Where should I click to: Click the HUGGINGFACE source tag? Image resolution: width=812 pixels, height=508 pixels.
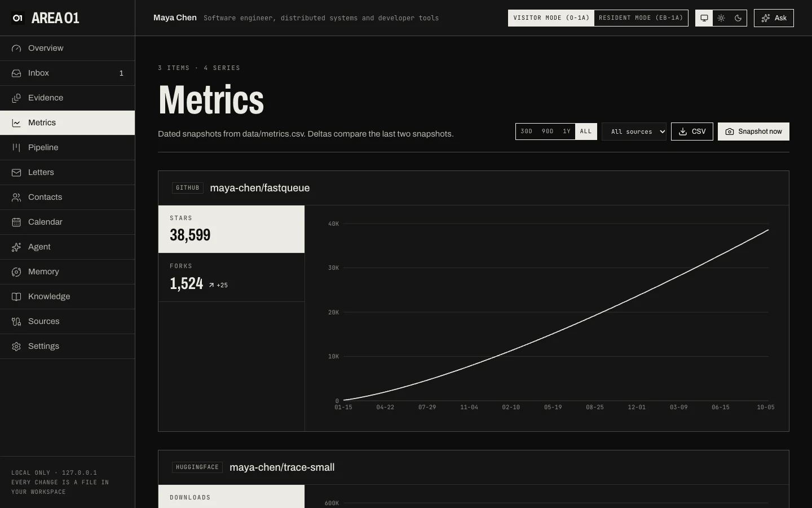[x=197, y=467]
